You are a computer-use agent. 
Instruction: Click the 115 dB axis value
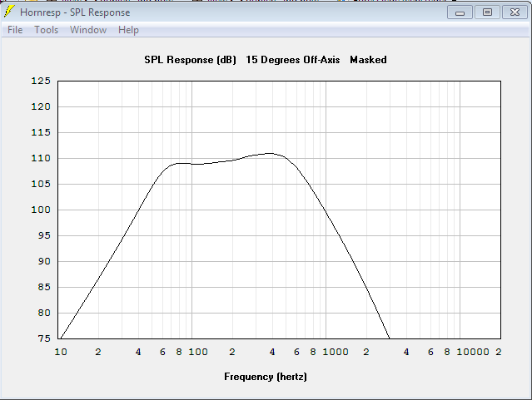[x=41, y=132]
